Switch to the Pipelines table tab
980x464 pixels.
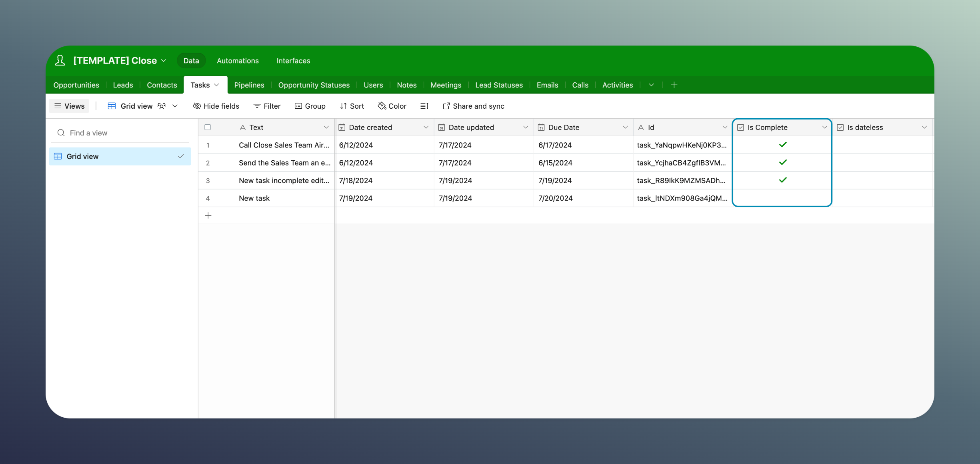[249, 85]
